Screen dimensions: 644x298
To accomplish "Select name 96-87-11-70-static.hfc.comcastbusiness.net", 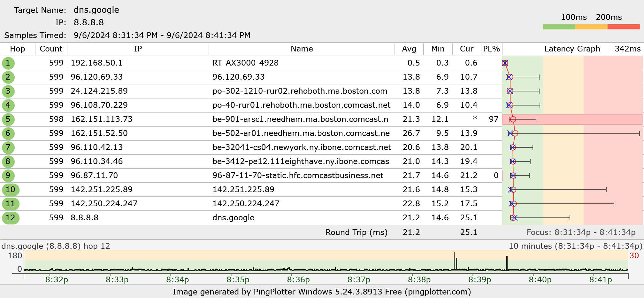I will (x=298, y=176).
